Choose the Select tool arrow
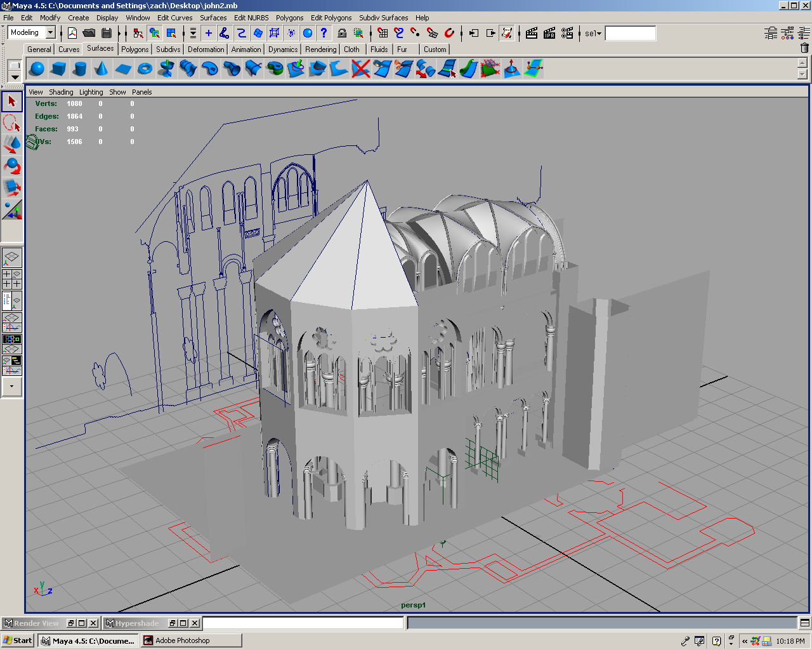 pyautogui.click(x=12, y=102)
